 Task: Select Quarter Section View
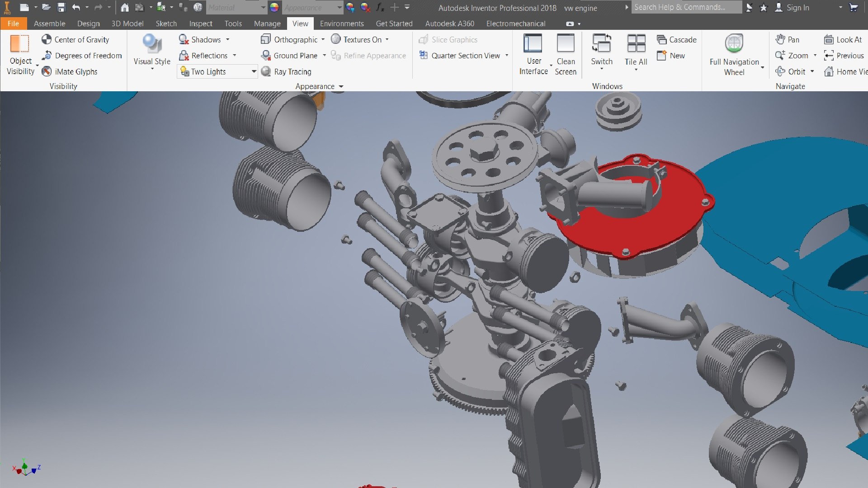pos(460,56)
